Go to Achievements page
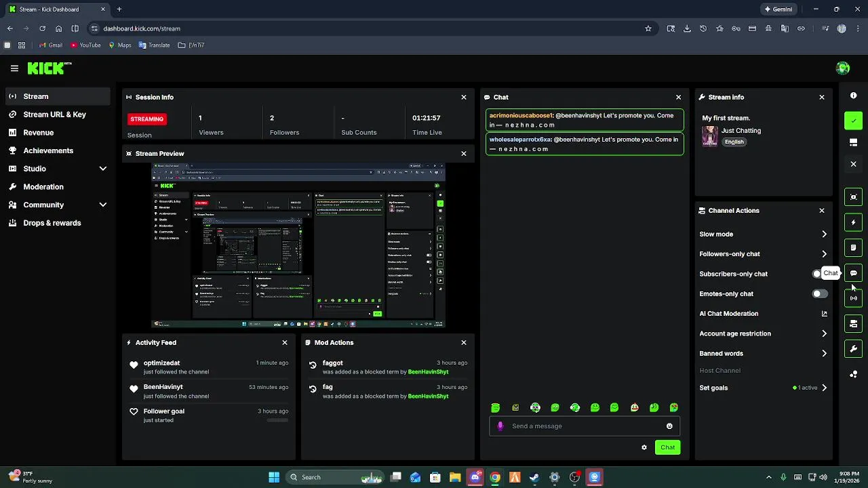This screenshot has height=488, width=868. [58, 150]
